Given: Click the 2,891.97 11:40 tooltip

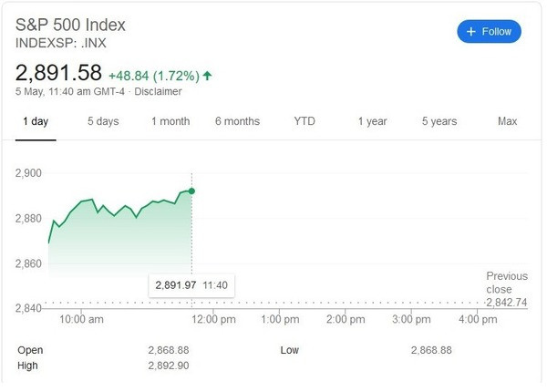Looking at the screenshot, I should click(x=191, y=285).
